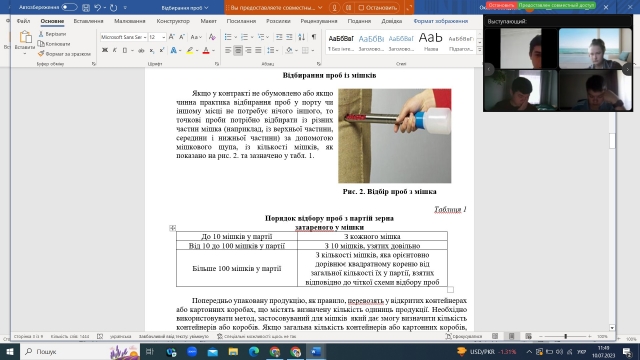The width and height of the screenshot is (640, 360).
Task: Justify paragraph text alignment
Action: (x=258, y=50)
